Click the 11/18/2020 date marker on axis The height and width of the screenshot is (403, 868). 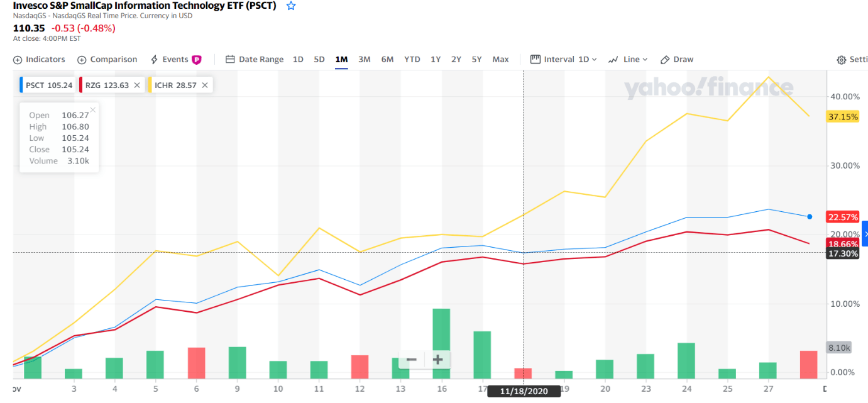pyautogui.click(x=524, y=392)
